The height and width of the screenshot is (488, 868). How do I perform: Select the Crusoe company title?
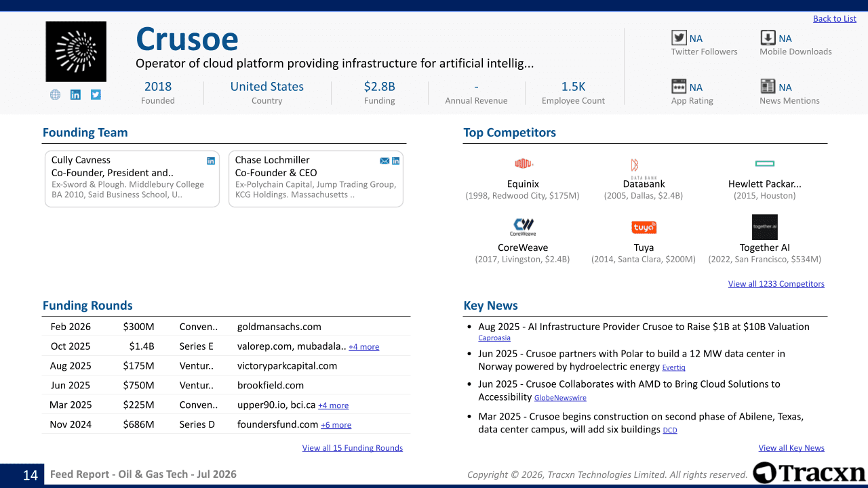pos(187,39)
